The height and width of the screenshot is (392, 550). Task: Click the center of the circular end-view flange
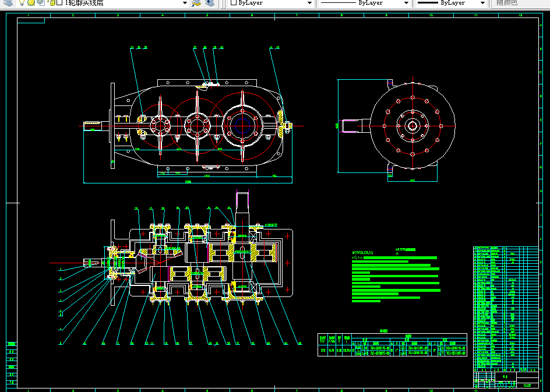pos(412,126)
